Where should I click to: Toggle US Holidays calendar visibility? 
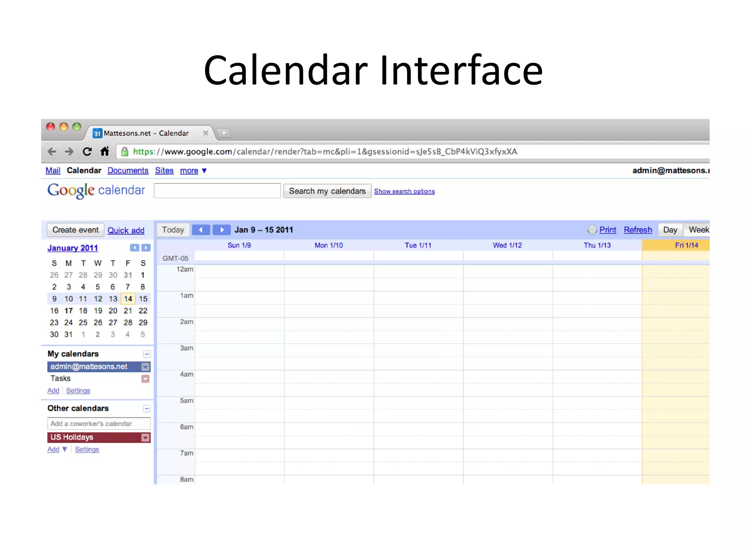(x=72, y=437)
